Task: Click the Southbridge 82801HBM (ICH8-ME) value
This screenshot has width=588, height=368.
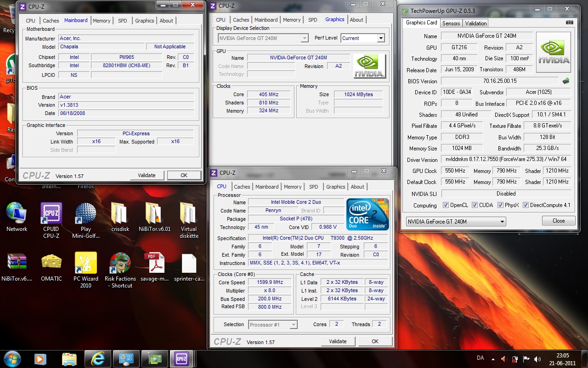Action: (x=127, y=65)
